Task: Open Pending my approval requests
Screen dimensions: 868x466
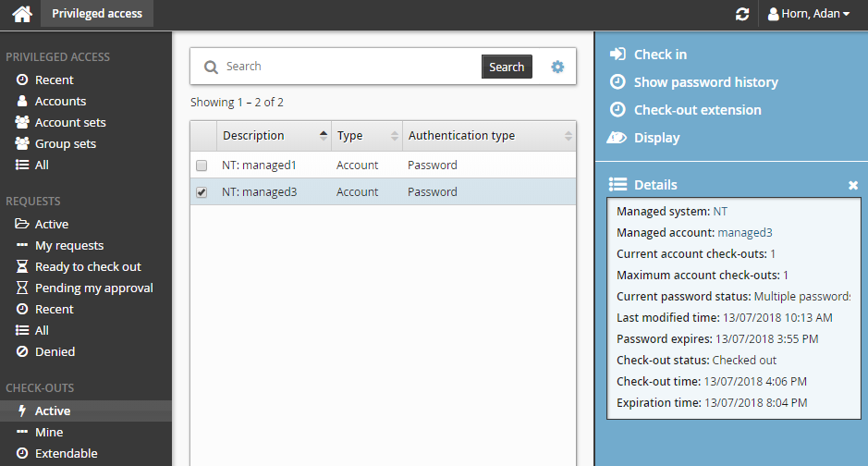Action: tap(93, 288)
